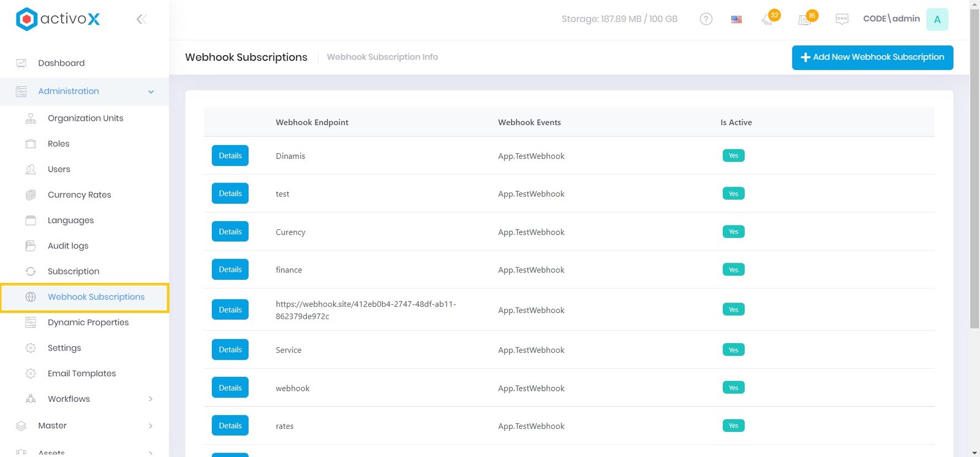The image size is (980, 457).
Task: Click the Administration icon in sidebar
Action: [x=21, y=91]
